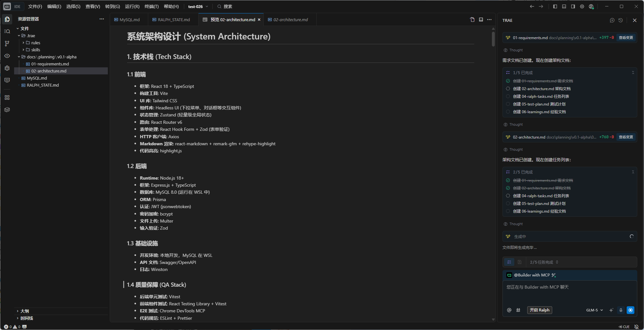644x330 pixels.
Task: Toggle the task list view button
Action: [509, 262]
